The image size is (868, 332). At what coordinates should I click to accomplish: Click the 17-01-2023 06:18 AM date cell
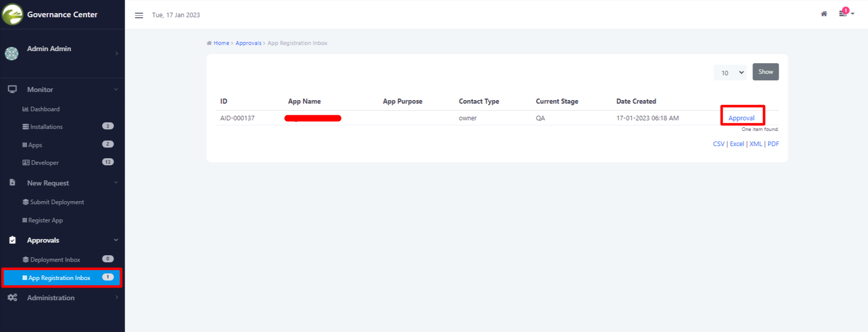(x=647, y=118)
